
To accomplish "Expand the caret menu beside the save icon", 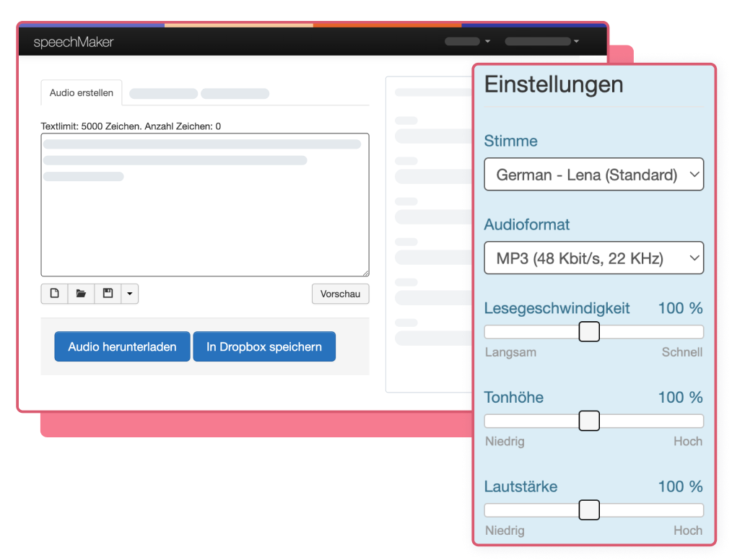I will 130,294.
